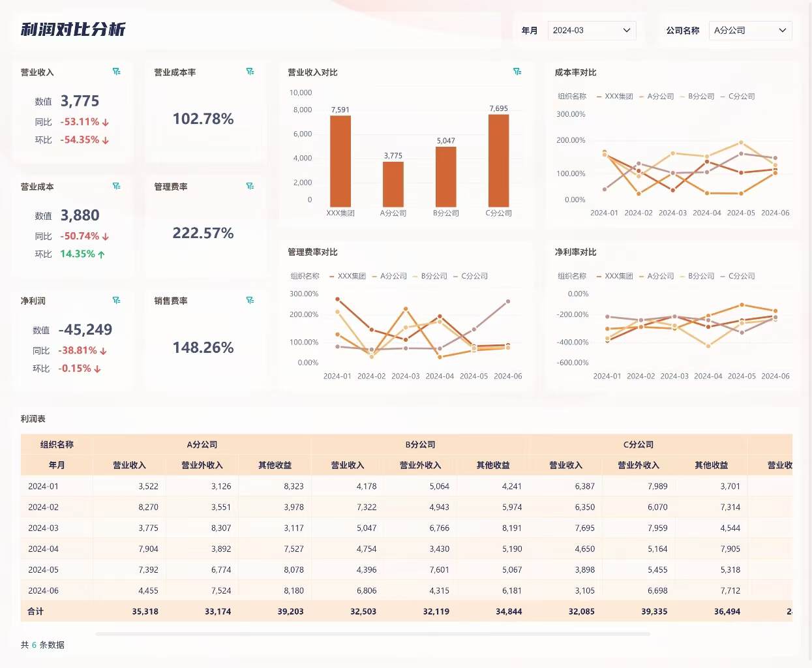Open the filter icon on the 营业成本 card
812x668 pixels.
point(117,186)
